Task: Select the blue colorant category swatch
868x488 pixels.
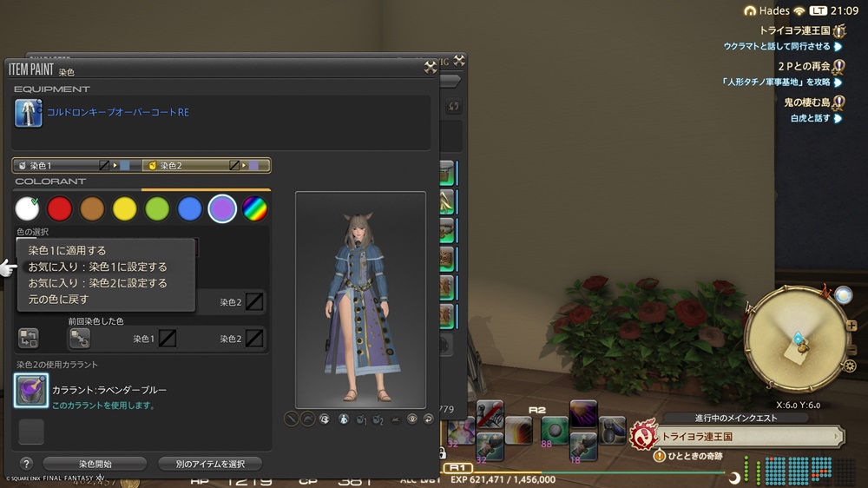Action: point(189,208)
